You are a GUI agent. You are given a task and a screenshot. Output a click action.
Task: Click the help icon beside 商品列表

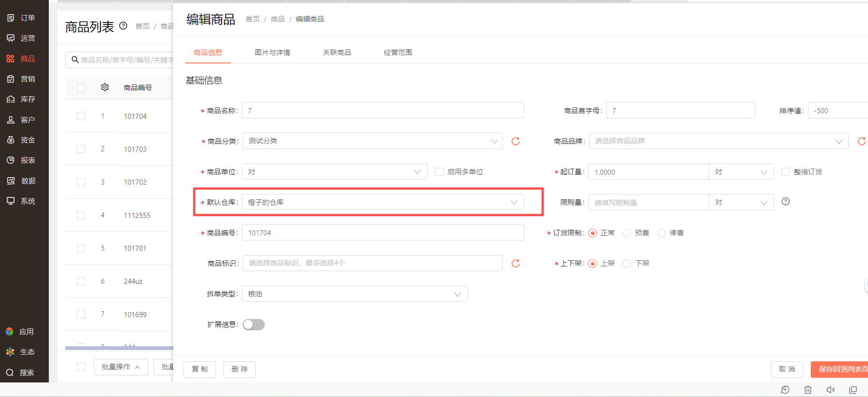pos(123,26)
